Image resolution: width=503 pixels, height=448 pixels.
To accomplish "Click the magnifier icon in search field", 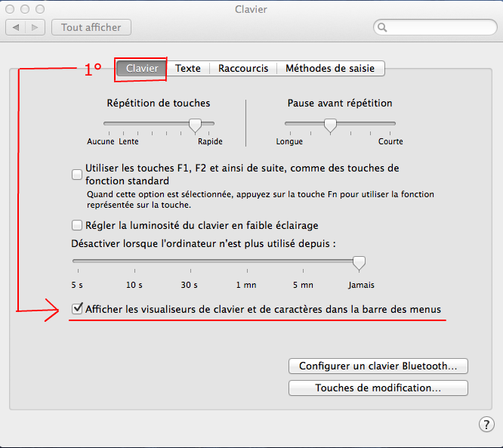I will pyautogui.click(x=382, y=28).
